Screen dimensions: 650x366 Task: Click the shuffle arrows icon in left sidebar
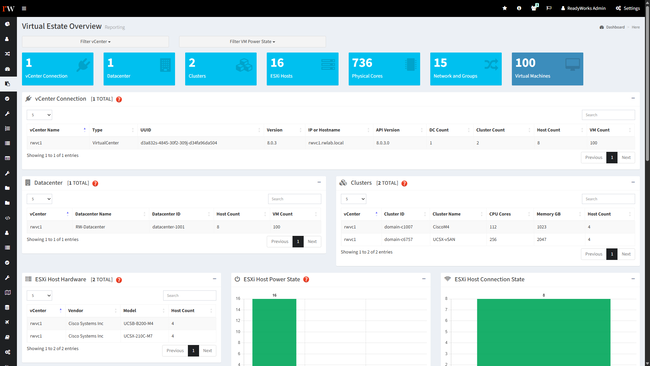7,54
